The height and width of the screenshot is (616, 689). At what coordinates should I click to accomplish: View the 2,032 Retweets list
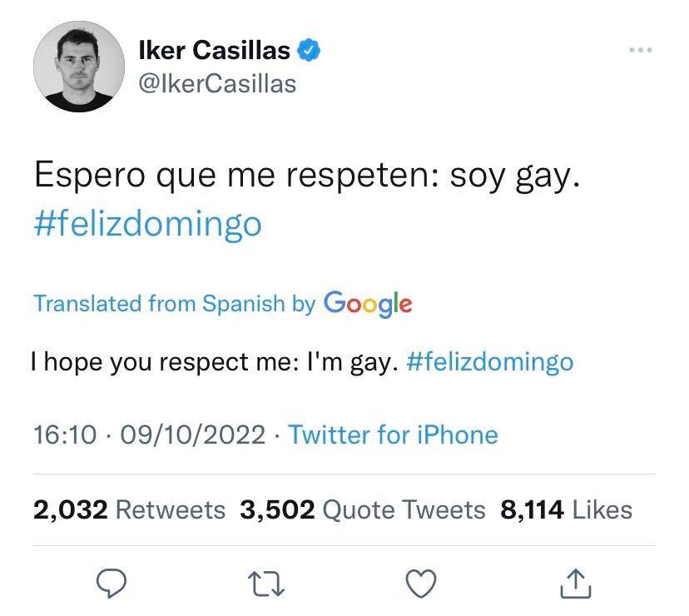click(129, 509)
